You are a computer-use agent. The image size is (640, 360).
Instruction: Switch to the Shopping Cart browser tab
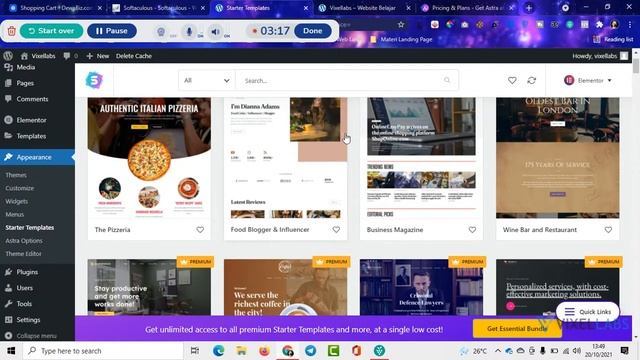coord(56,8)
